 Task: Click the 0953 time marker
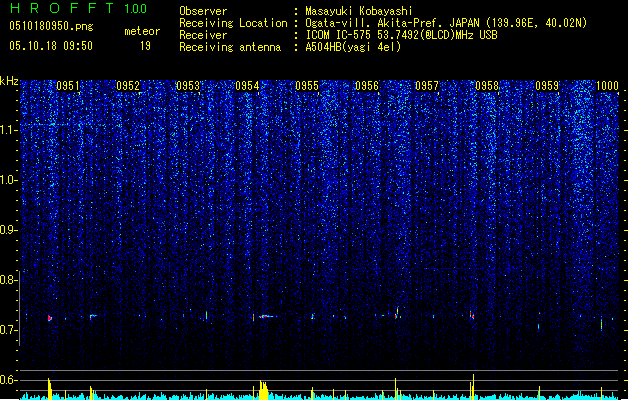[x=188, y=86]
